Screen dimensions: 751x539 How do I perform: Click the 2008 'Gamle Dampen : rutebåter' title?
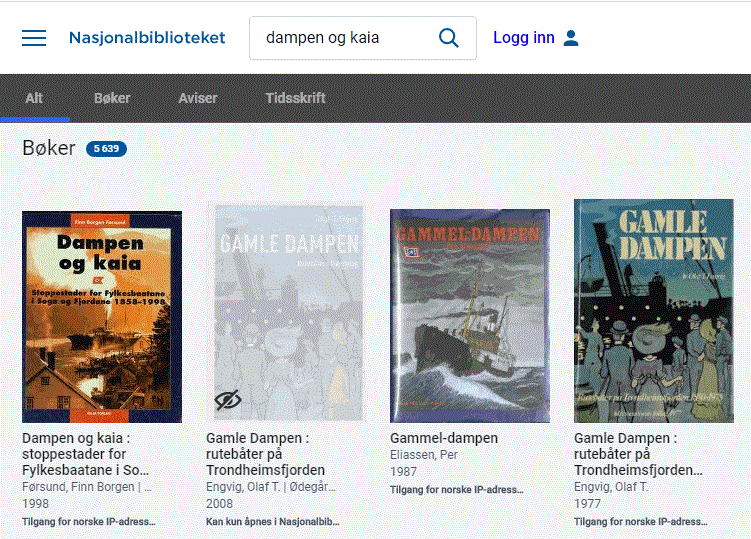pyautogui.click(x=265, y=454)
